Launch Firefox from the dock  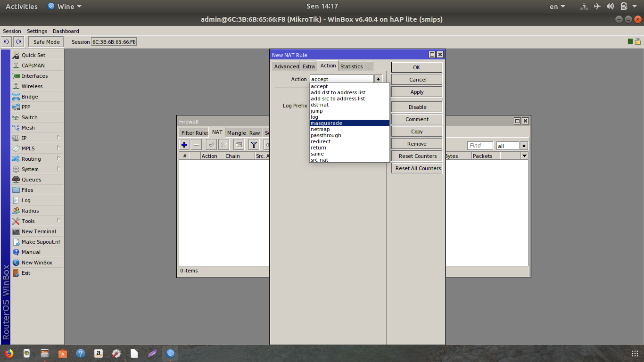[x=8, y=353]
